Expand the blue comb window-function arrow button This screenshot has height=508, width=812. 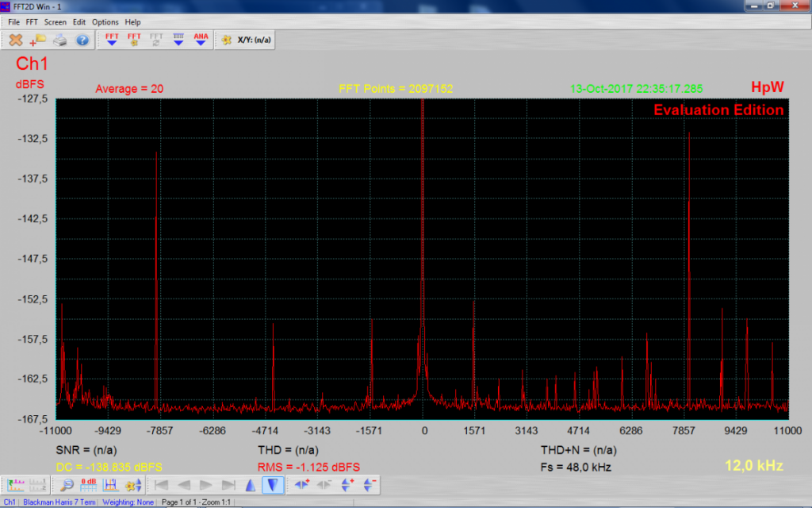[x=178, y=40]
